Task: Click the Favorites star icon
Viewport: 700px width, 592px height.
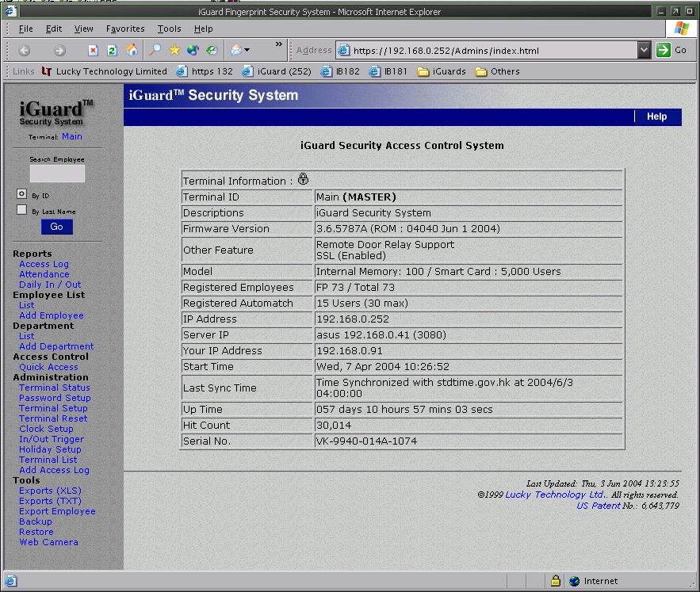Action: point(174,49)
